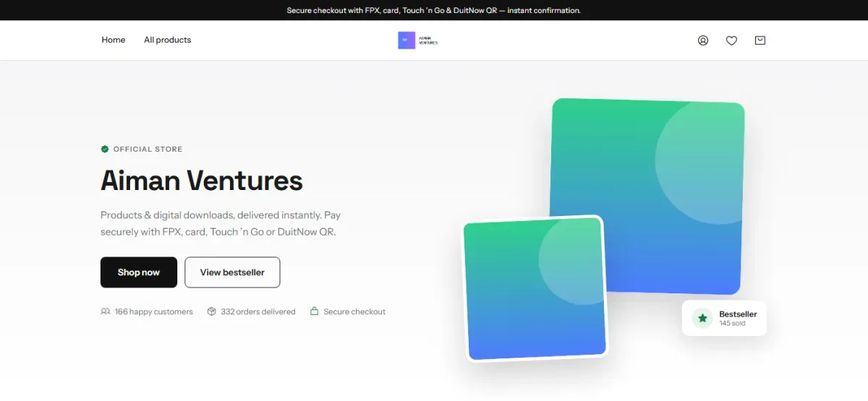Viewport: 868px width, 401px height.
Task: Click the "145 sold" text
Action: [x=732, y=324]
